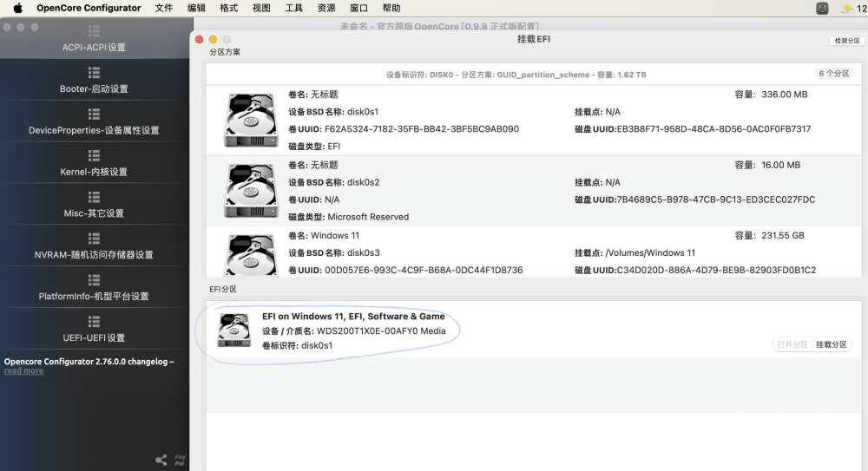Click the 卷名 Windows 11 label
This screenshot has width=868, height=471.
coord(324,235)
